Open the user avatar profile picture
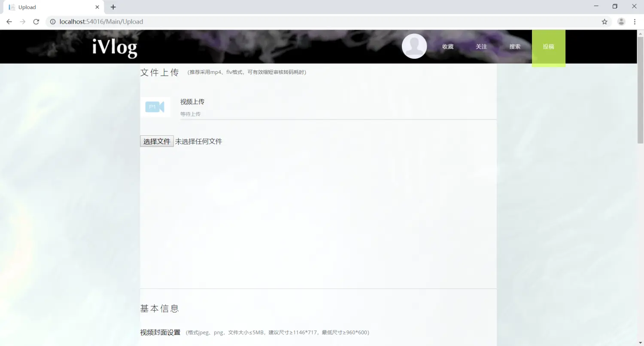The image size is (644, 346). (414, 46)
